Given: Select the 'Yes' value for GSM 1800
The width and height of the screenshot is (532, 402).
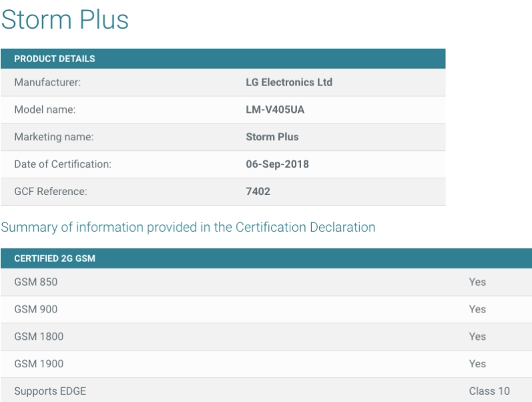Looking at the screenshot, I should (477, 337).
